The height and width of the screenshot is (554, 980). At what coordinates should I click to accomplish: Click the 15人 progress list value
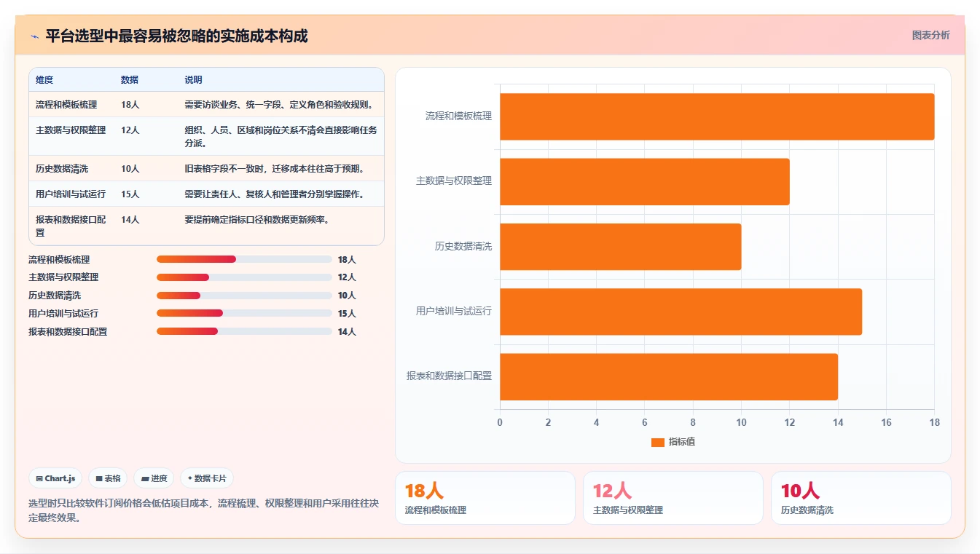[347, 313]
